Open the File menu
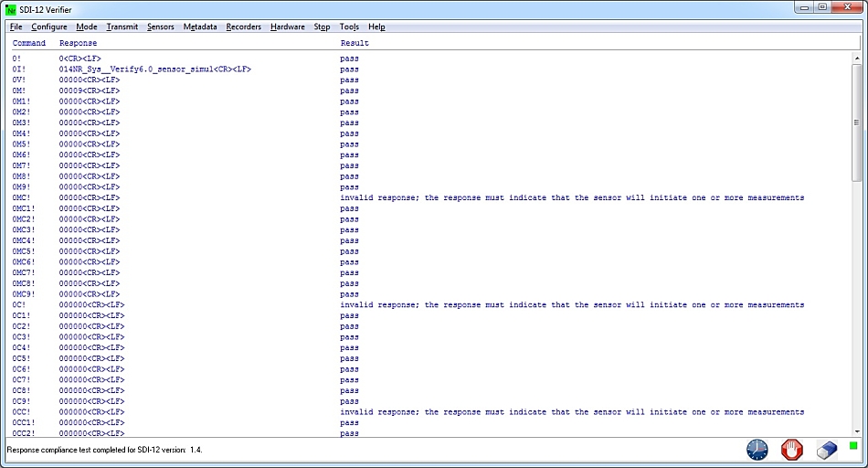Viewport: 868px width, 468px height. (x=16, y=27)
